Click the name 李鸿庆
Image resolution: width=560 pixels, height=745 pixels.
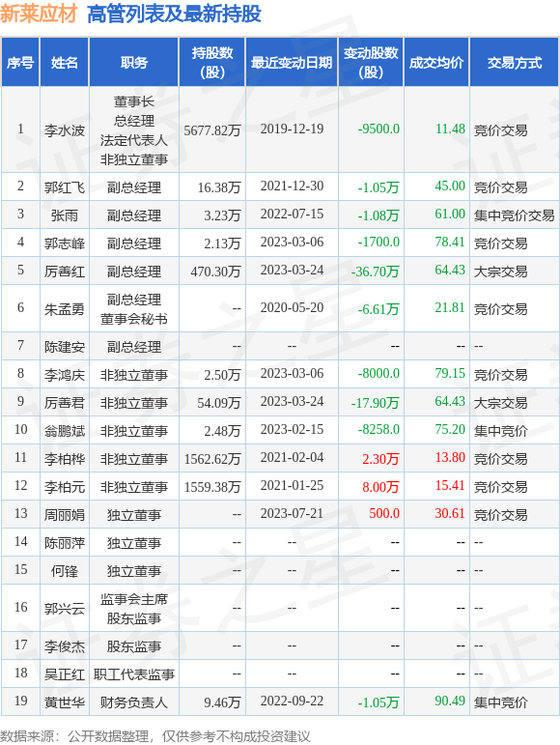pos(65,374)
